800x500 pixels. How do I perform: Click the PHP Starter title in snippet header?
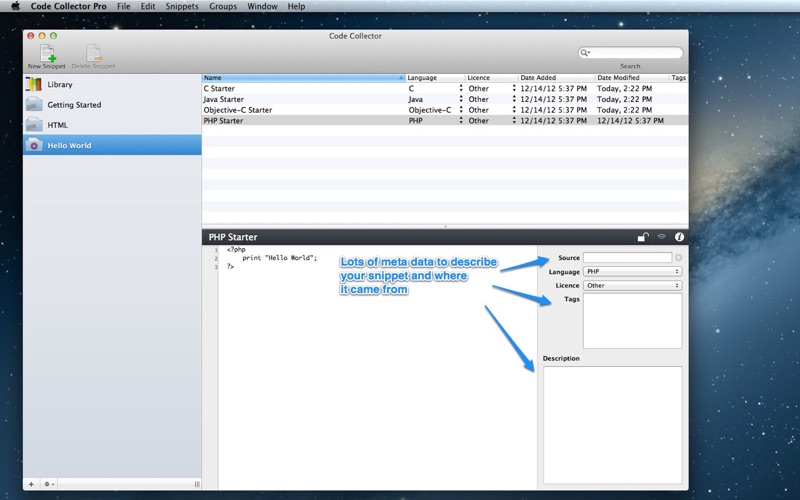click(233, 237)
